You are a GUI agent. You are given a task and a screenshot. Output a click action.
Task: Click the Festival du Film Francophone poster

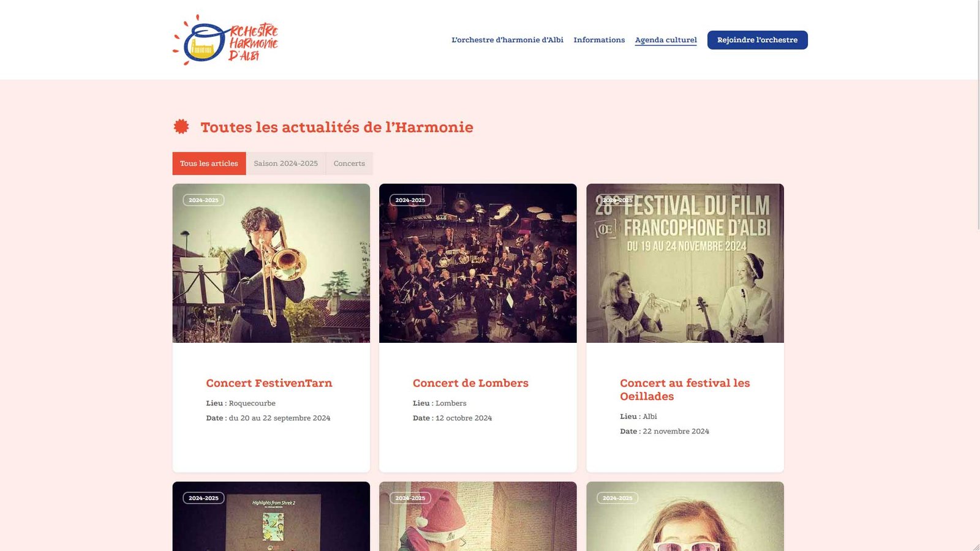click(x=685, y=263)
